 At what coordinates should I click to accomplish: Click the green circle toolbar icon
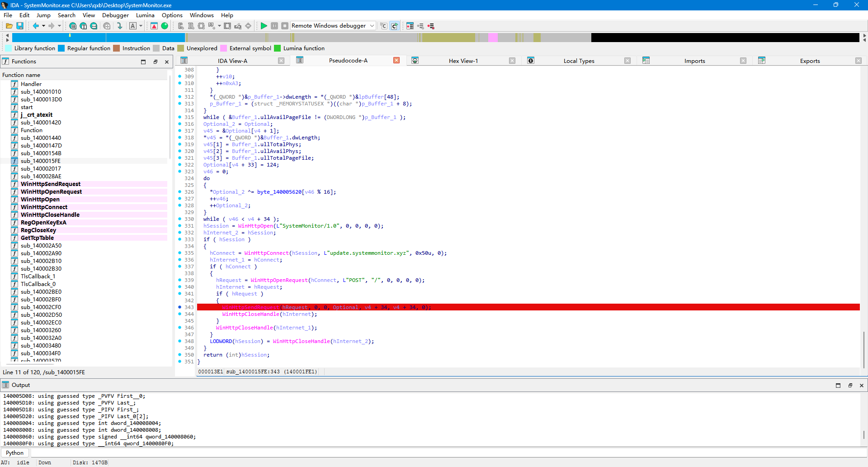[x=165, y=26]
